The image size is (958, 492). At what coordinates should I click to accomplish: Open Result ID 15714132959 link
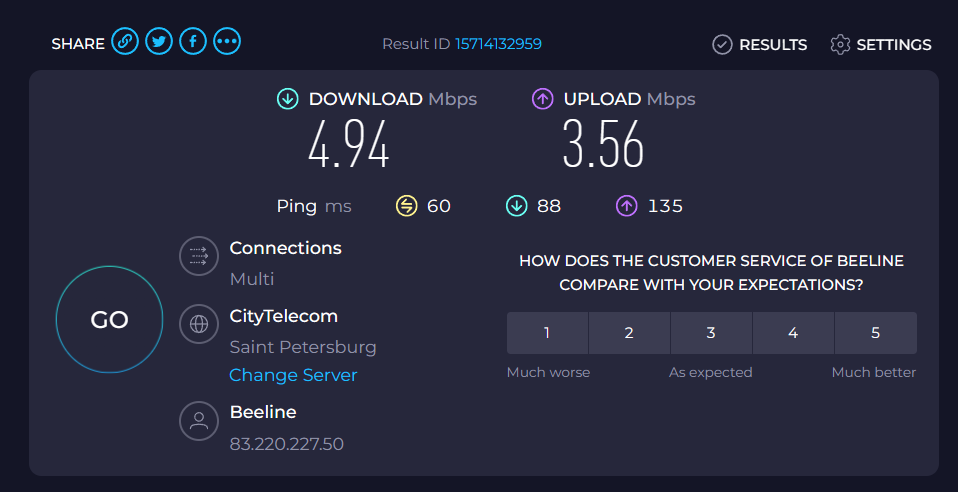click(x=498, y=44)
